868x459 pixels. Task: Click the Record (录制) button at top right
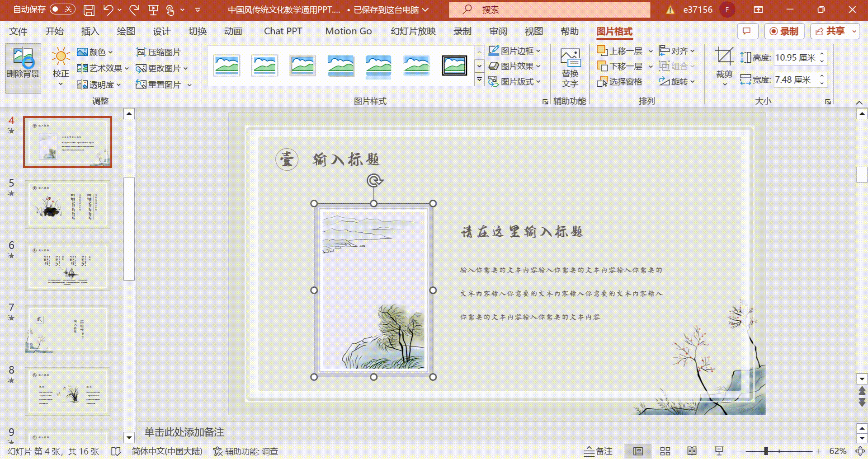[x=784, y=31]
